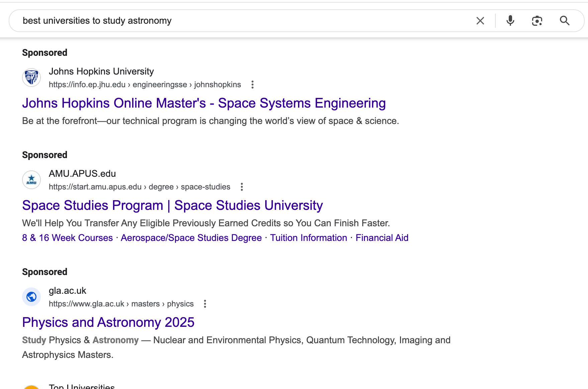Click 'Be at the forefront' ad description
The width and height of the screenshot is (588, 389).
pyautogui.click(x=211, y=121)
